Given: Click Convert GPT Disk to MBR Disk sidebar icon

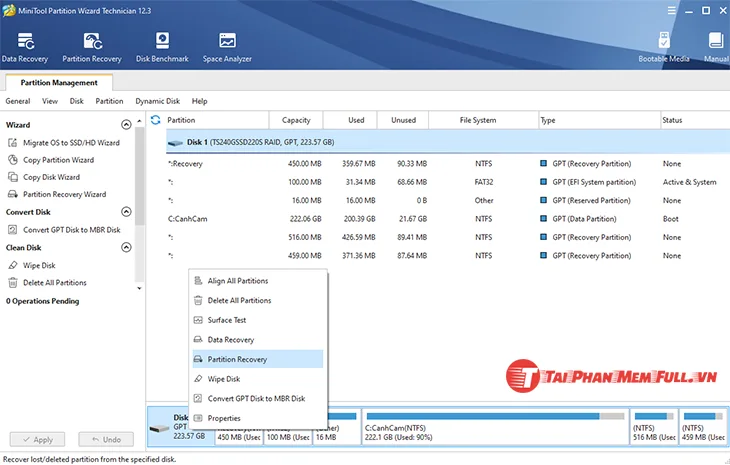Looking at the screenshot, I should (x=13, y=229).
